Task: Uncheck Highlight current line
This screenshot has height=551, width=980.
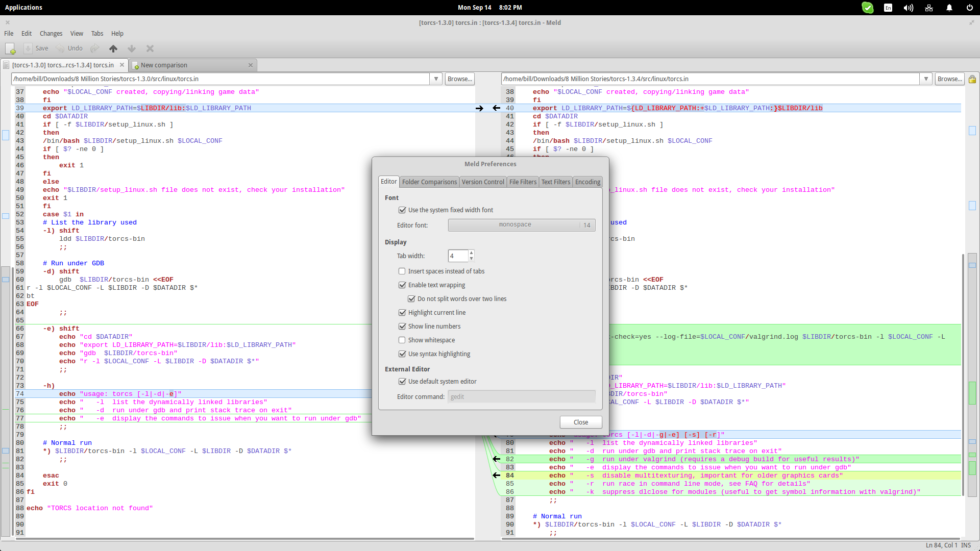Action: (x=402, y=313)
